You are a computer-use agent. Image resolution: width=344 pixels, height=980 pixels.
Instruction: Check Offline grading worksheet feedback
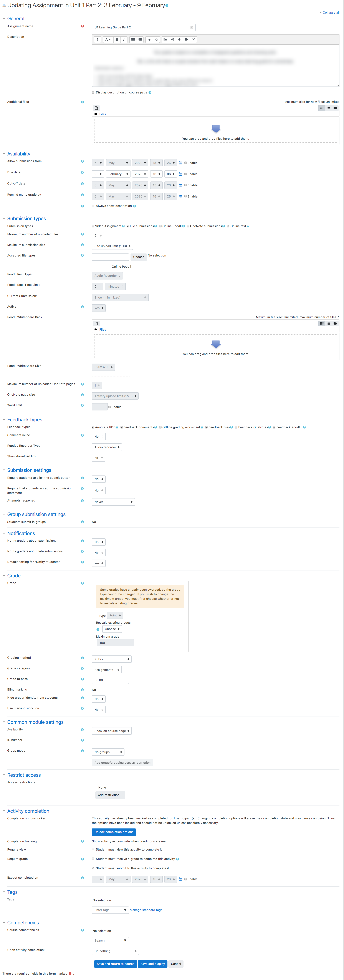click(x=160, y=427)
